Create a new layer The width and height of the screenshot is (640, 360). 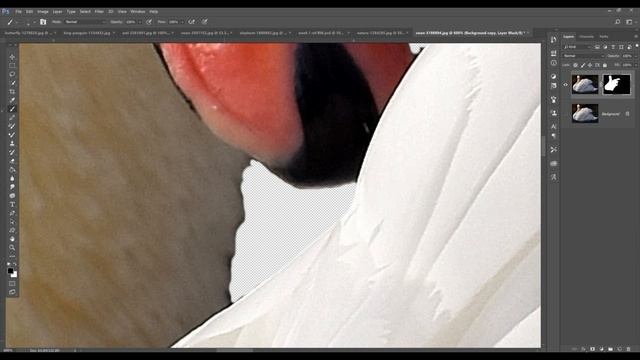coord(619,349)
